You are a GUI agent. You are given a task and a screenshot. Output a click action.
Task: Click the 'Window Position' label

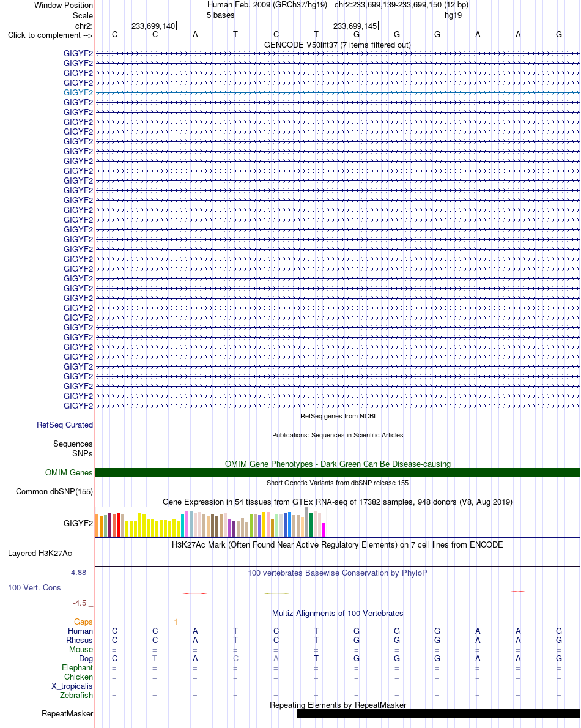(64, 5)
